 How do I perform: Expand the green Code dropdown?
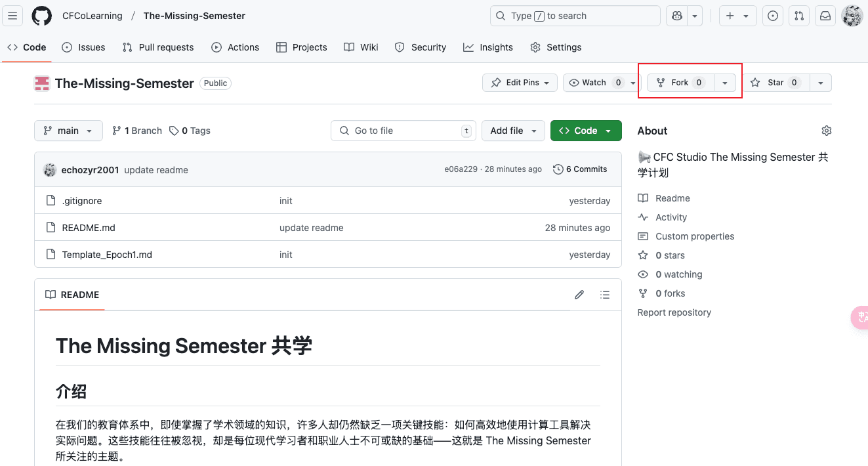click(x=585, y=131)
